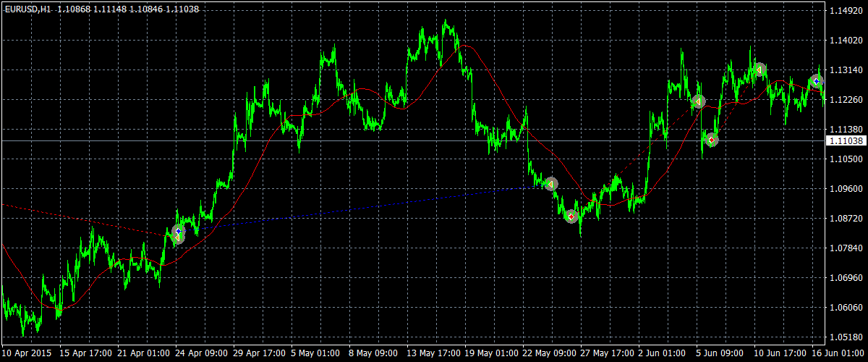Click price scale value 1.08720
868x362 pixels.
(x=847, y=218)
